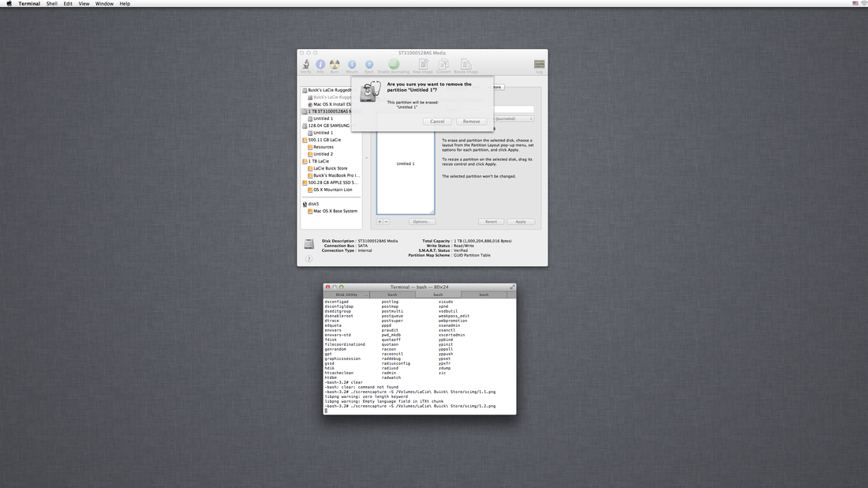Screen dimensions: 868x488
Task: Switch to the Disk Utility terminal tab
Action: pos(346,295)
